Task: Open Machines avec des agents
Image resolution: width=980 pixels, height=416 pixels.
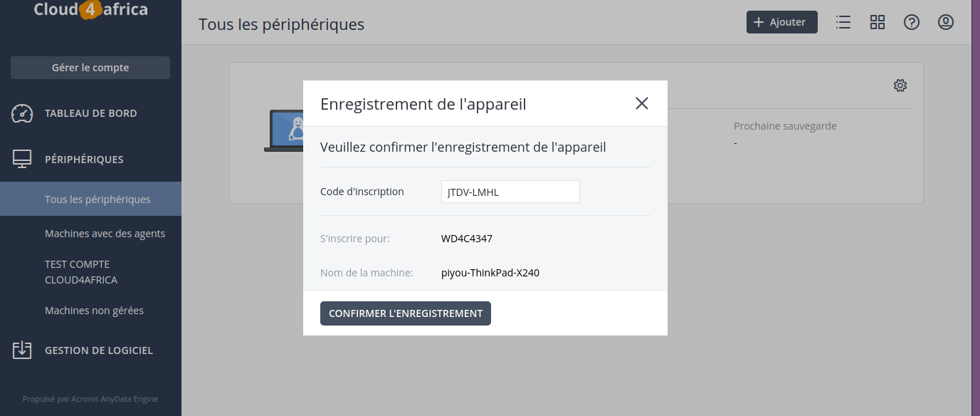Action: [105, 233]
